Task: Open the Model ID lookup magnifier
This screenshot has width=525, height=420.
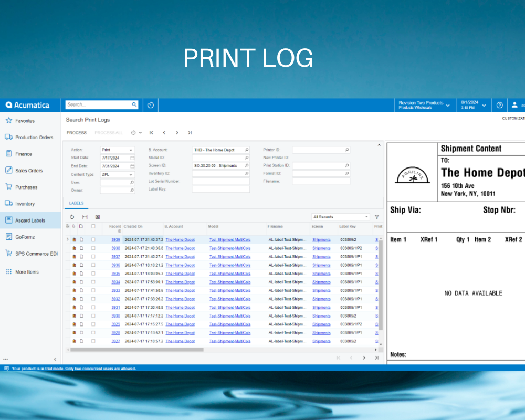Action: tap(247, 157)
